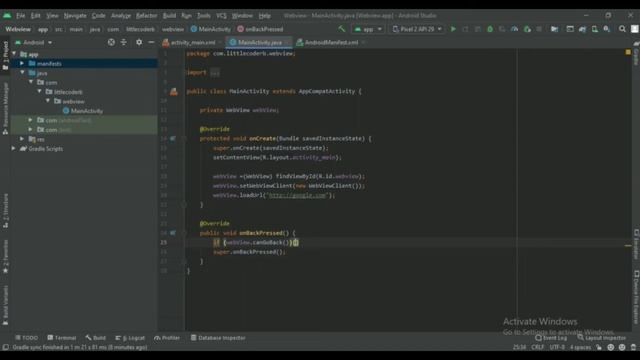
Task: Click the yellow warning stripe on editor scrollbar
Action: click(628, 246)
